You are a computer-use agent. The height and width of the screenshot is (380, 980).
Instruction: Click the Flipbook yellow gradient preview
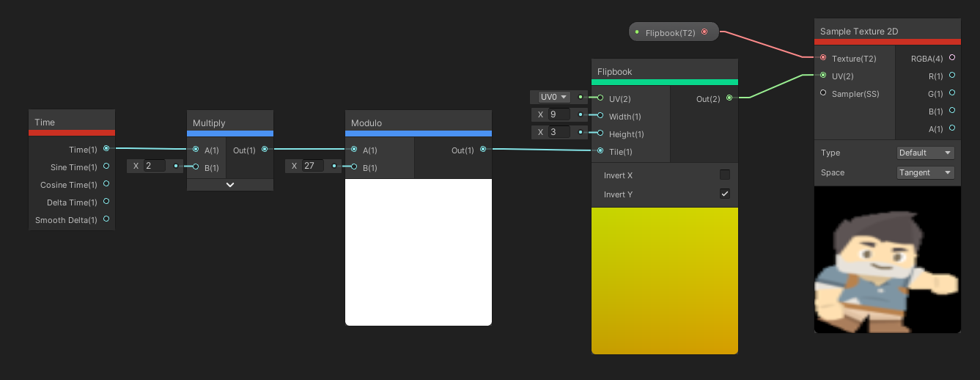[665, 280]
